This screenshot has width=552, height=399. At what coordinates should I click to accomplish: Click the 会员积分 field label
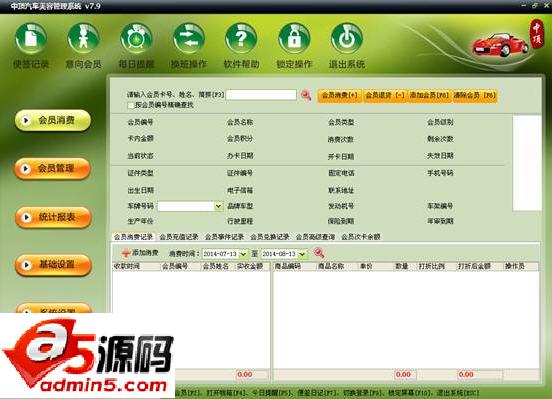pyautogui.click(x=240, y=139)
